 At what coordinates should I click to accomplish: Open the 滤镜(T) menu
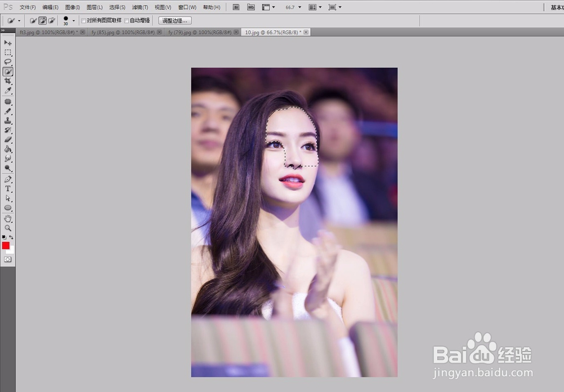(x=140, y=7)
